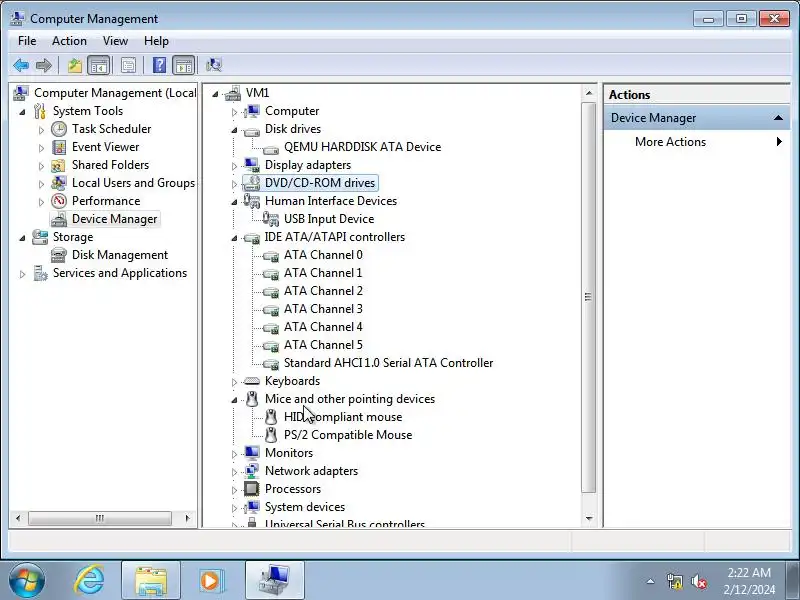Collapse the System Tools node
The width and height of the screenshot is (800, 600).
(x=22, y=112)
